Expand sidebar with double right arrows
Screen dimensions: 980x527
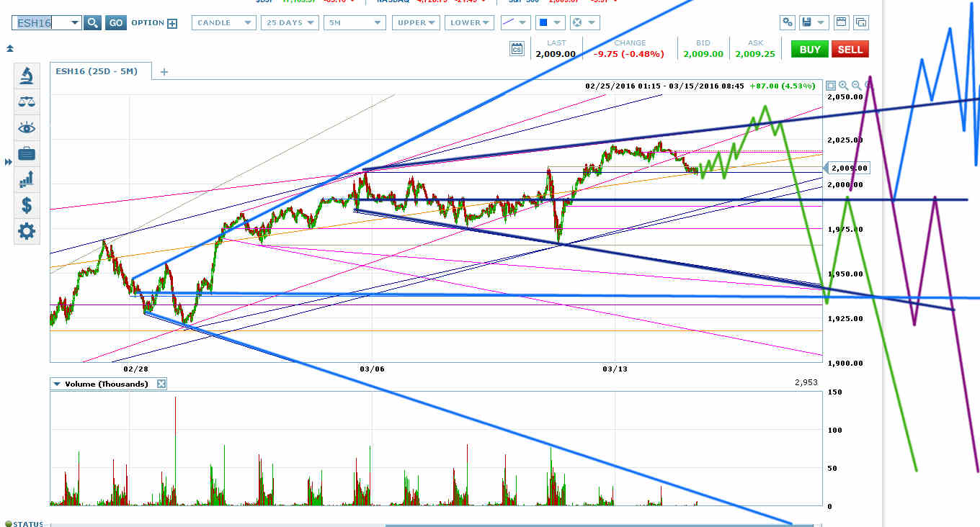[x=9, y=162]
